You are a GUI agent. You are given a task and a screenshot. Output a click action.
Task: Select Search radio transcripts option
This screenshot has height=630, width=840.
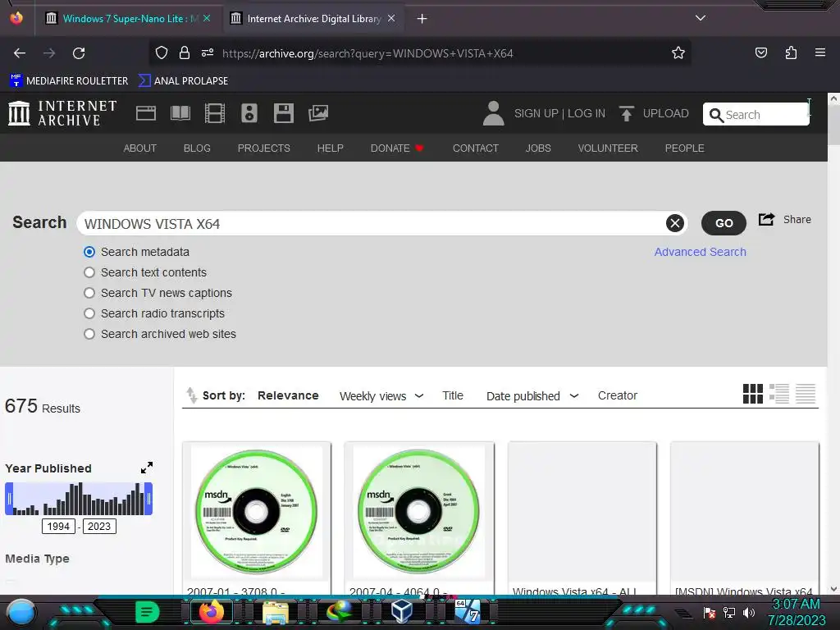[89, 313]
